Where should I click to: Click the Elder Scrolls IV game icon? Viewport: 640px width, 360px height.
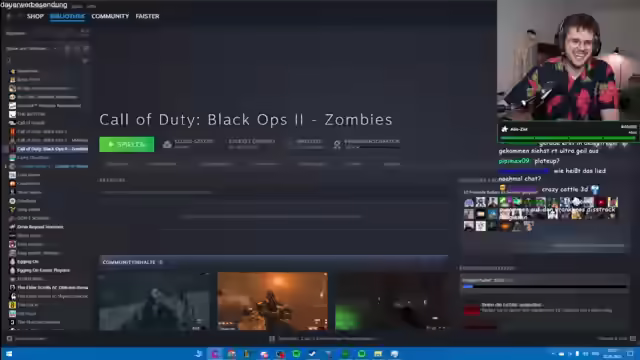pos(12,287)
